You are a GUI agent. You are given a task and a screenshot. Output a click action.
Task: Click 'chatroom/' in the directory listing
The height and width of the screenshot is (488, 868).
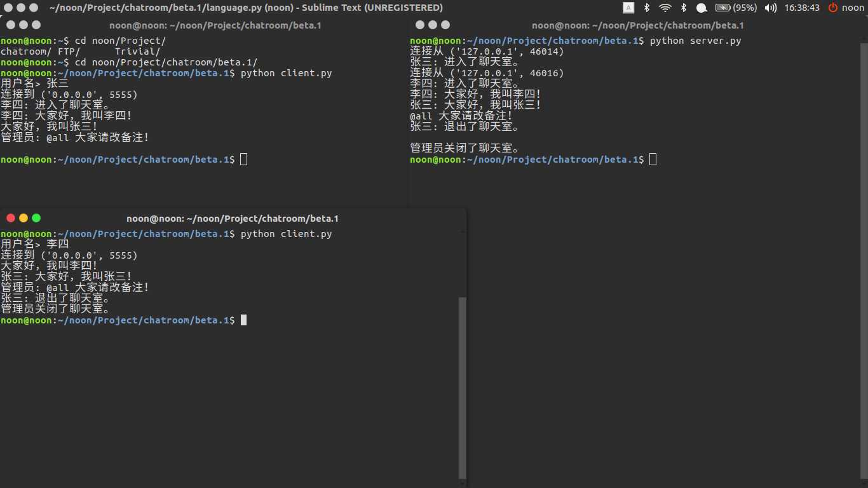pyautogui.click(x=26, y=51)
